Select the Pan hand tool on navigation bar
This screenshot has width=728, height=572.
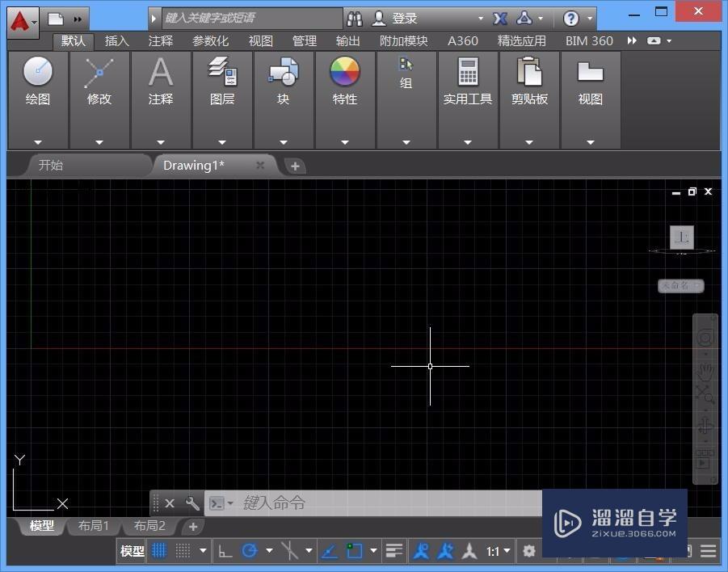tap(704, 372)
